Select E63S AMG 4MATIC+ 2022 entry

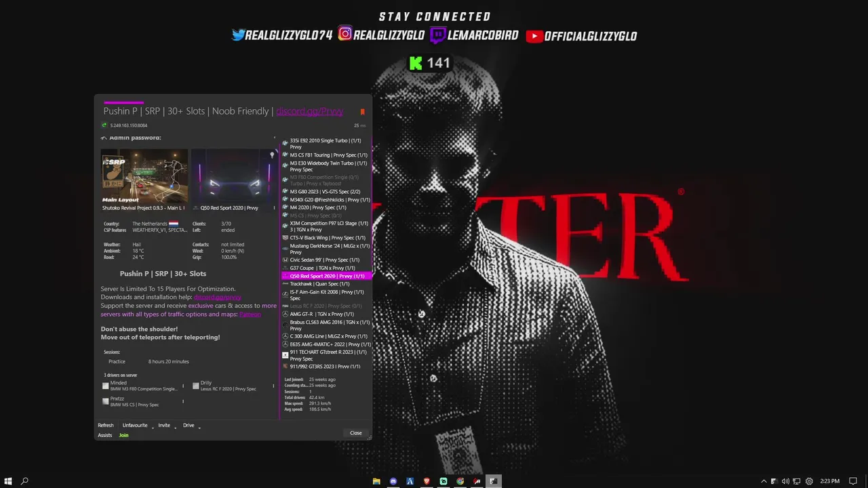(x=326, y=344)
